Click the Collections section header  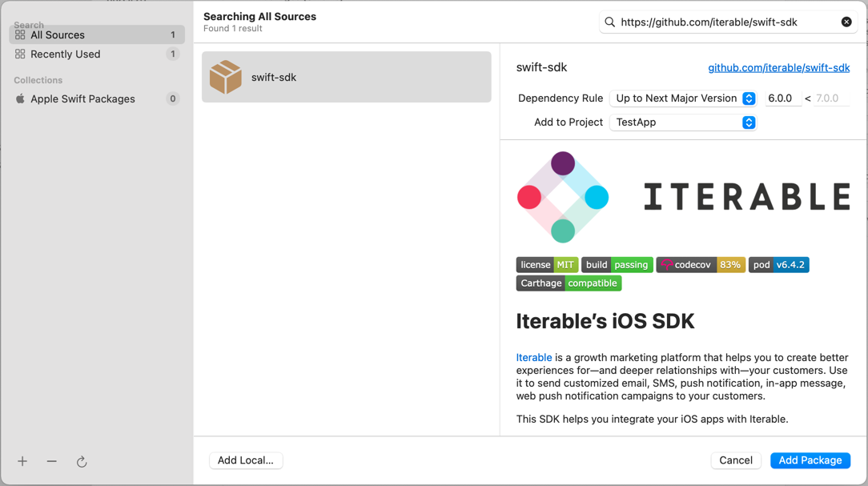[38, 80]
